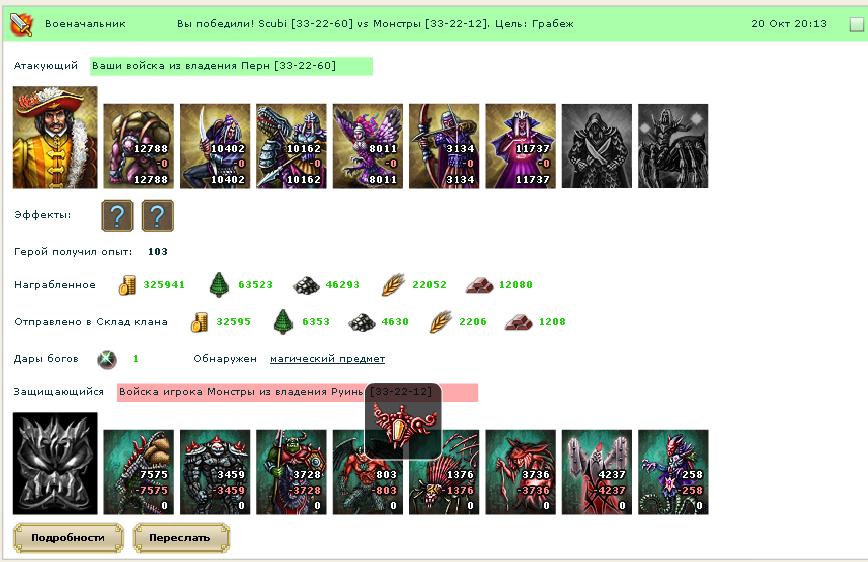Click the attacker unit with 12788 troops
This screenshot has width=868, height=562.
pos(138,146)
